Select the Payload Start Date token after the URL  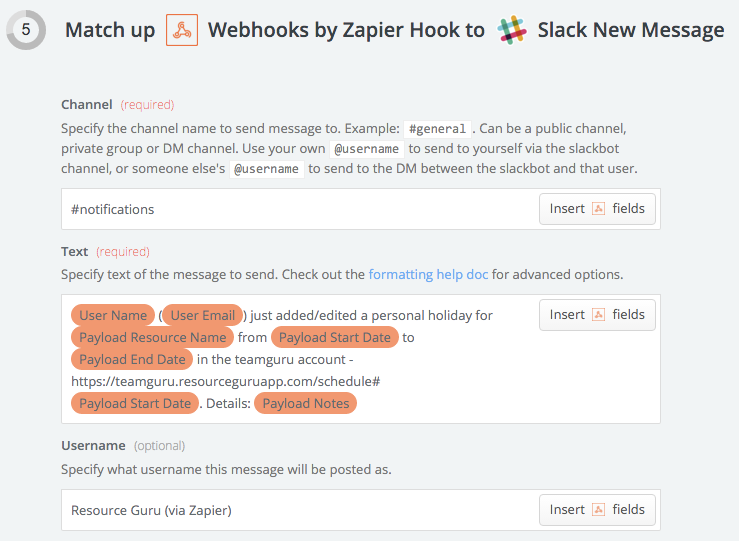pos(135,403)
